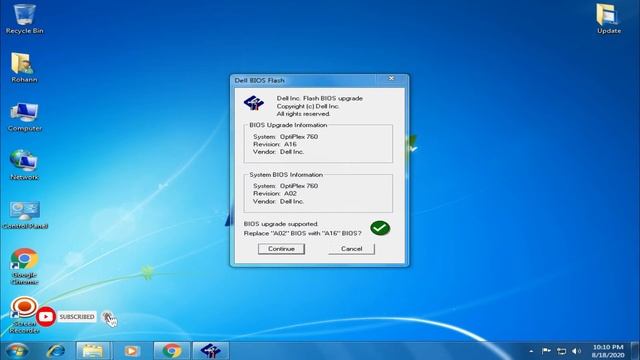Open the network status tray icon
The height and width of the screenshot is (360, 640).
pos(562,351)
